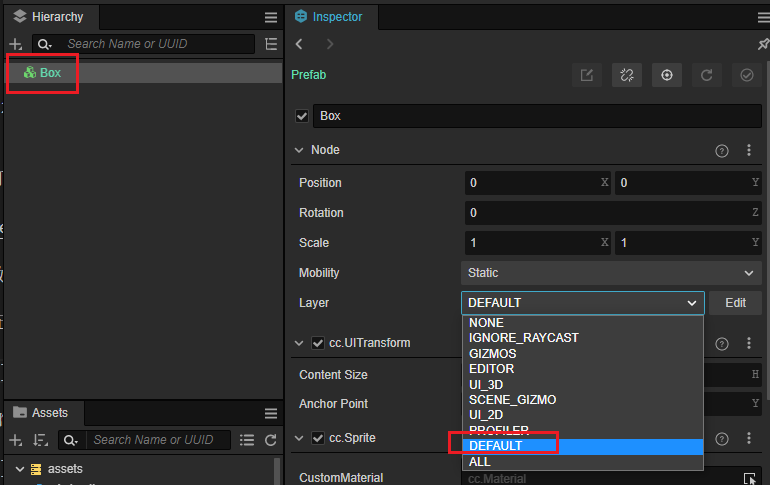Click the locate prefab target icon
The width and height of the screenshot is (770, 485).
pyautogui.click(x=666, y=75)
